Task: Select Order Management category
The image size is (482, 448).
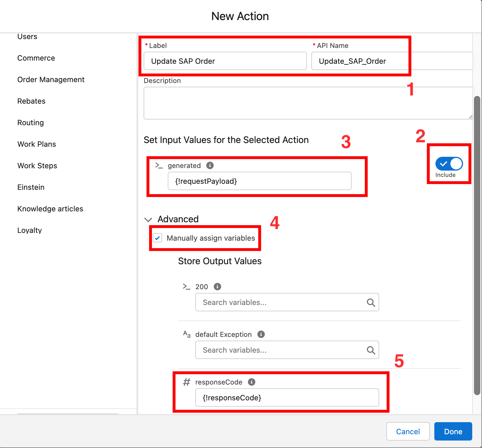Action: click(x=51, y=80)
